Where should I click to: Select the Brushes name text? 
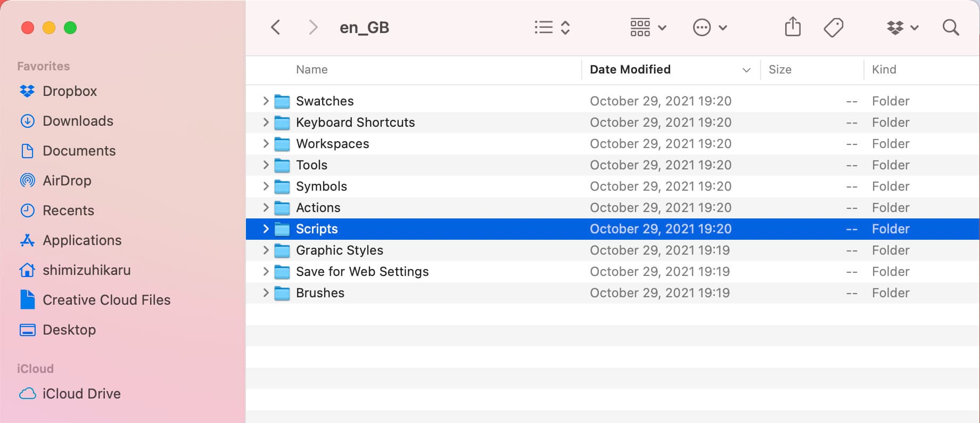[x=320, y=292]
